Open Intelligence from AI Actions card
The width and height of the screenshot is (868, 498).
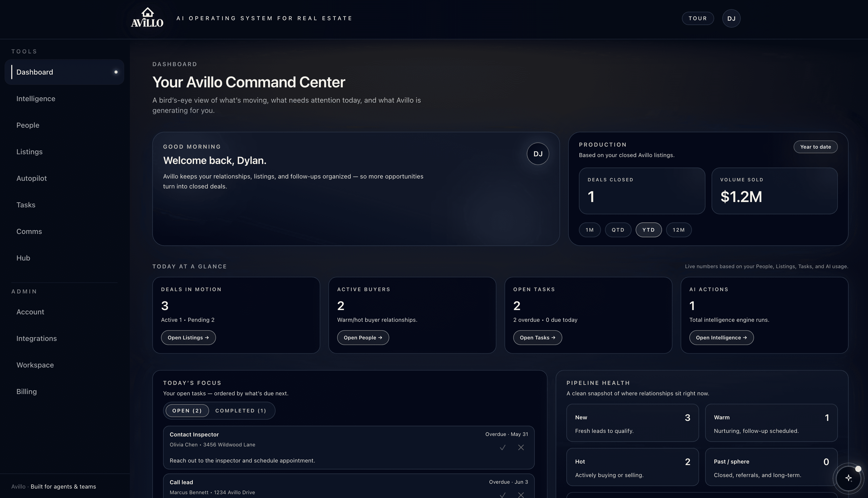(x=721, y=338)
